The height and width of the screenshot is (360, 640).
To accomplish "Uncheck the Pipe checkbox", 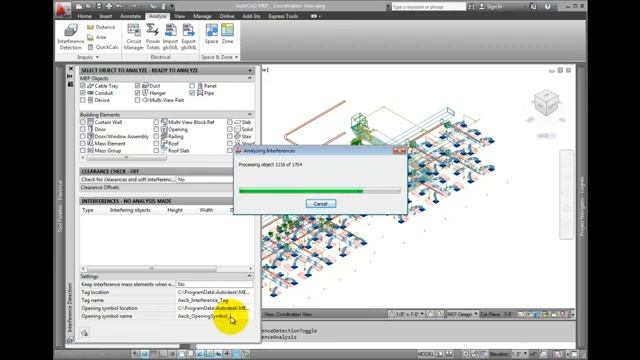I will coord(192,93).
